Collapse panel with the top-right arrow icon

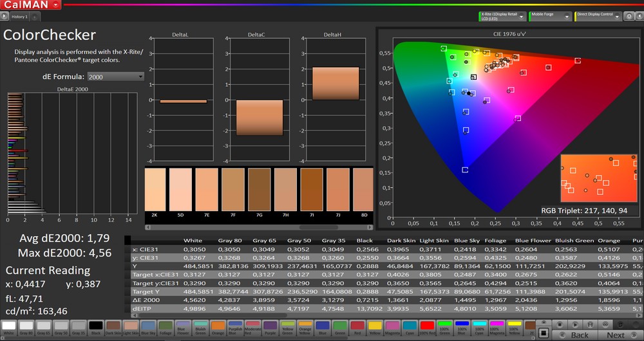pyautogui.click(x=639, y=16)
